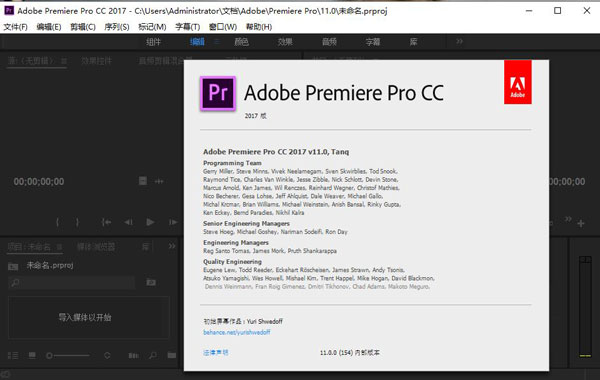This screenshot has width=600, height=380.
Task: Step back one frame in source monitor
Action: [x=129, y=222]
